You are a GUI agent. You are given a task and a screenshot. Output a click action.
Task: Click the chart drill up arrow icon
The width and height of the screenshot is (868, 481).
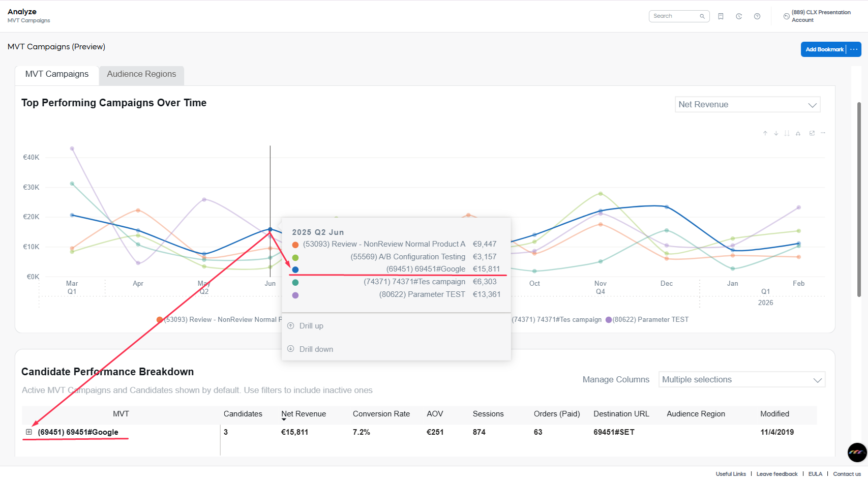(x=765, y=133)
